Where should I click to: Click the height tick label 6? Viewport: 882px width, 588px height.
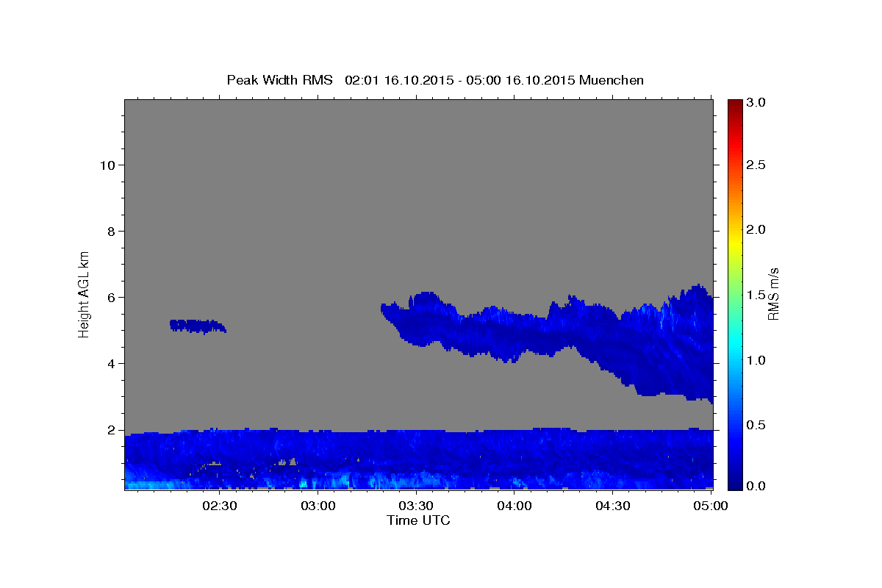(x=110, y=297)
